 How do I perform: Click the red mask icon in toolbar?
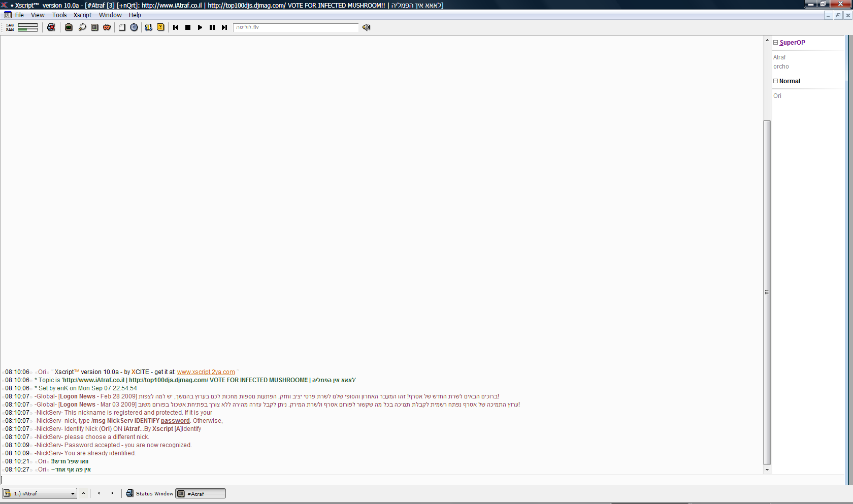107,27
